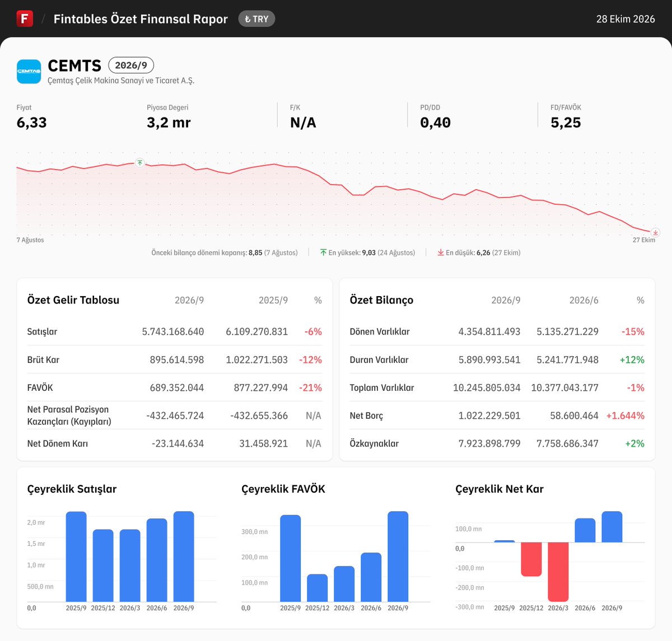Click Satışlar 2025/9 value 6.109.270.831
Image resolution: width=672 pixels, height=641 pixels.
pyautogui.click(x=257, y=331)
